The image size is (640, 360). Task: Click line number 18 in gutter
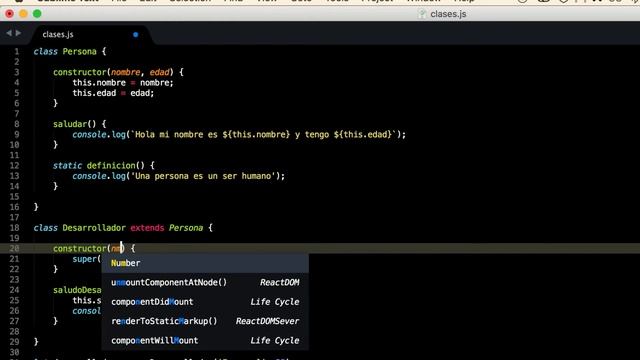pyautogui.click(x=14, y=228)
